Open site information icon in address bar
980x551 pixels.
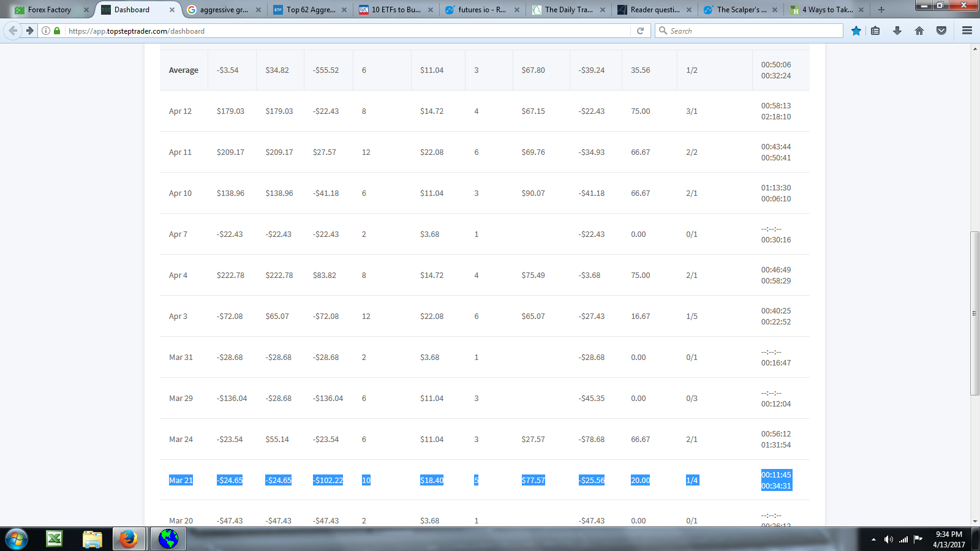click(x=46, y=31)
